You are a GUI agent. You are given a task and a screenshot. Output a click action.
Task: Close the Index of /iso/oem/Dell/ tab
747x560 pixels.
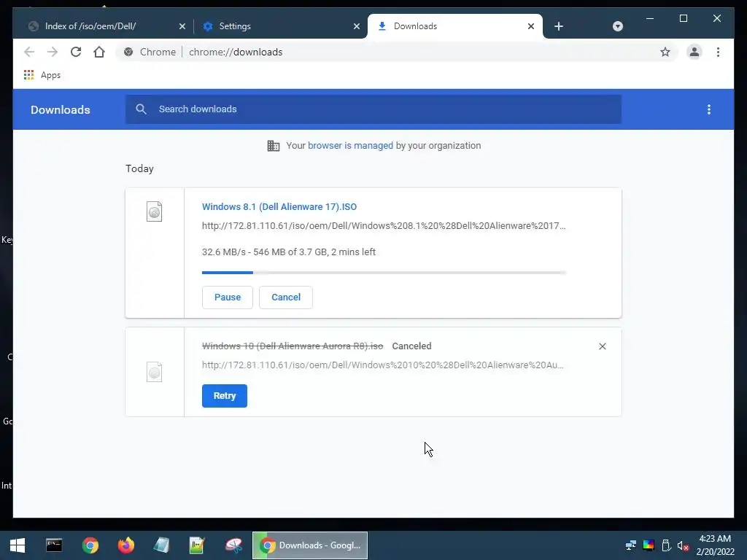pos(182,26)
